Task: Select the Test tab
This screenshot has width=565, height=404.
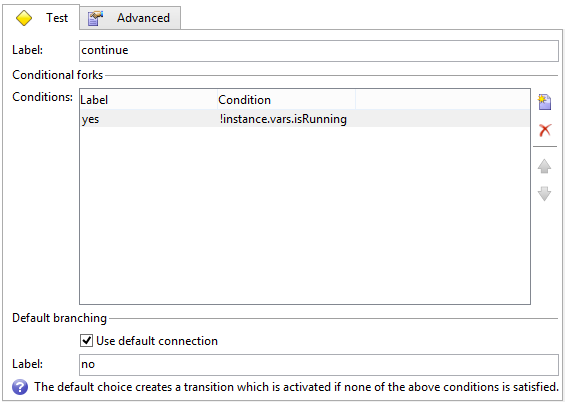Action: click(x=41, y=17)
